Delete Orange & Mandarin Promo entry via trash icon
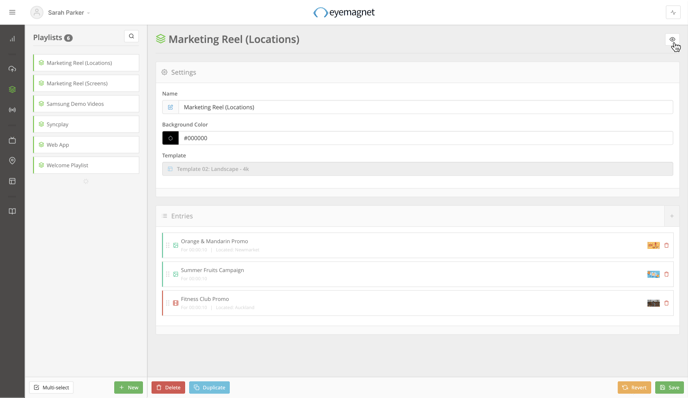 pyautogui.click(x=666, y=245)
